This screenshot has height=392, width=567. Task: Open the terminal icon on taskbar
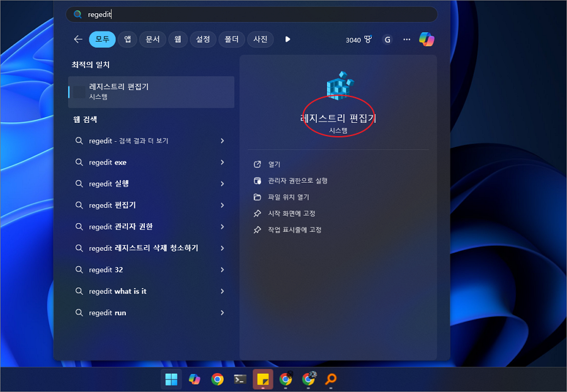click(240, 379)
